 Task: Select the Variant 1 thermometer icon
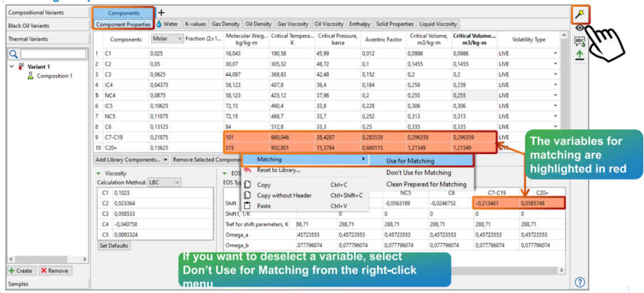tap(21, 67)
